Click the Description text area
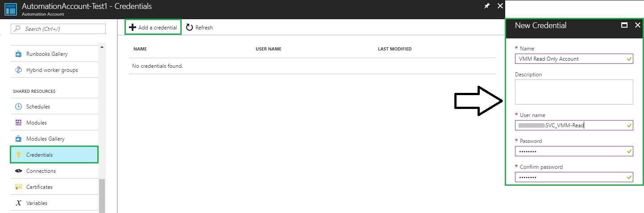 (x=574, y=92)
